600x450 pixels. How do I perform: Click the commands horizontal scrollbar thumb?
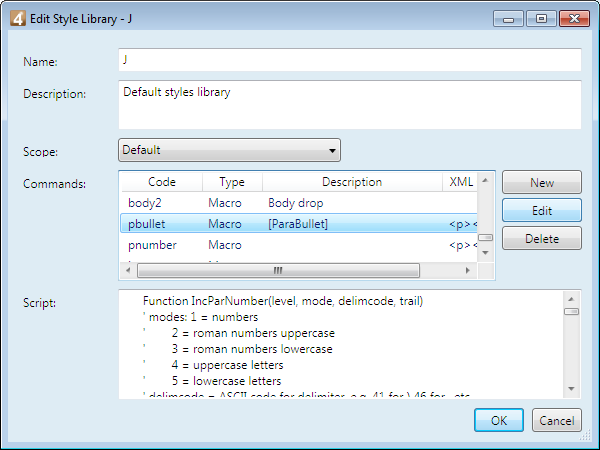278,271
